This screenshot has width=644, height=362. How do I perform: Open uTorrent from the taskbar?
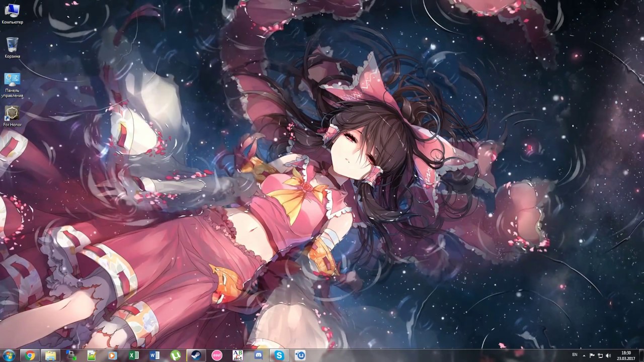click(x=175, y=355)
